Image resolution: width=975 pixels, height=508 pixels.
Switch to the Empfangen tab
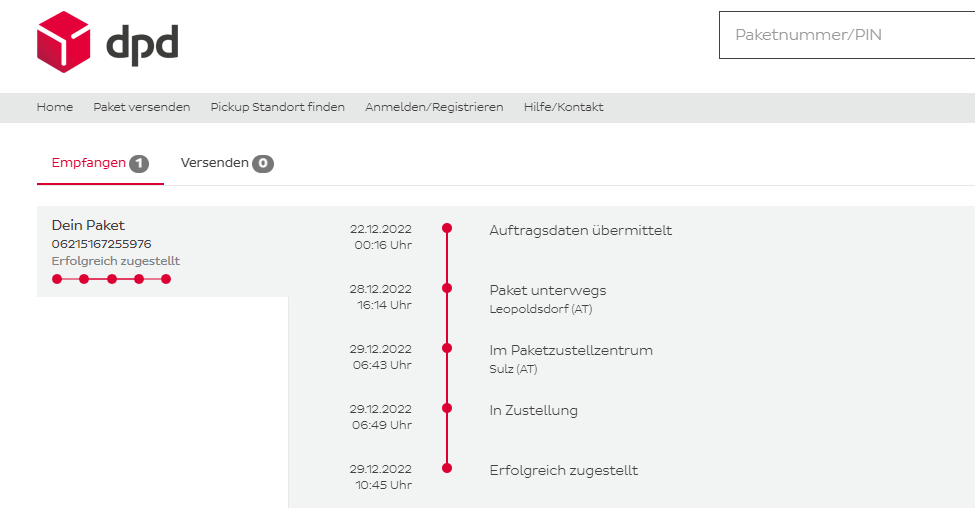tap(89, 163)
